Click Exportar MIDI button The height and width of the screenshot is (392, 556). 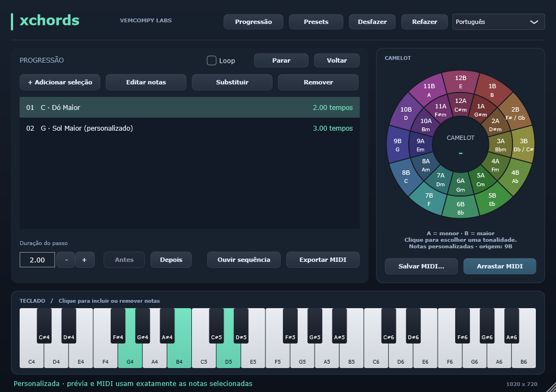(x=323, y=260)
